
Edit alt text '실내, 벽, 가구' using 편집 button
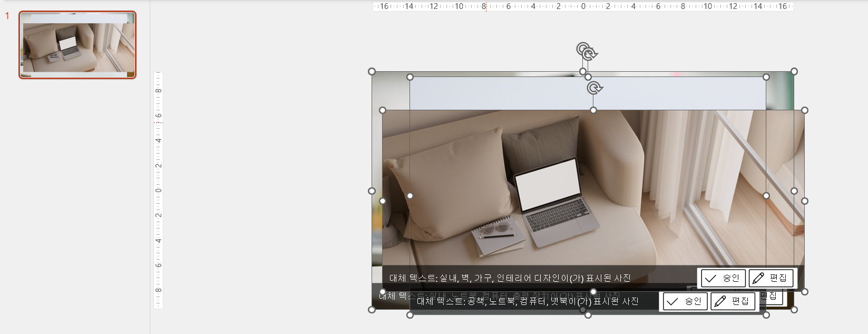(x=771, y=278)
